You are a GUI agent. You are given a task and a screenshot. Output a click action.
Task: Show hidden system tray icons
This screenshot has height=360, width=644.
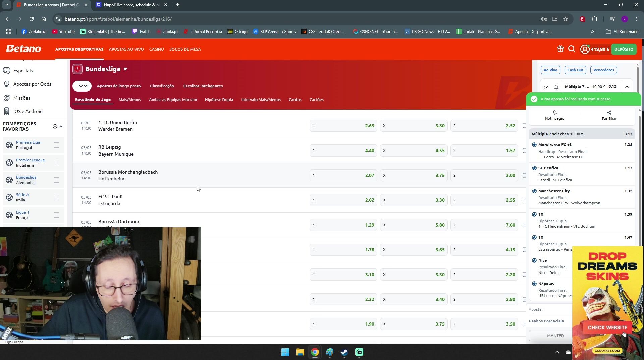pos(557,352)
